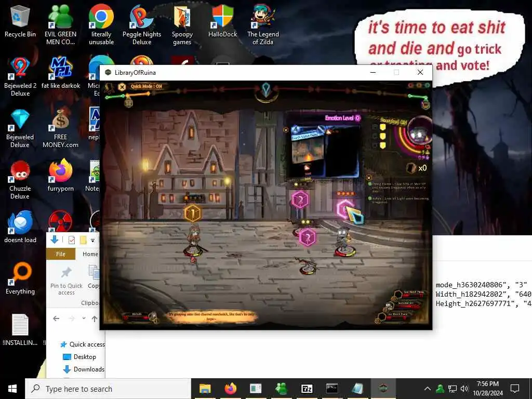Image resolution: width=532 pixels, height=399 pixels.
Task: Open Firefox from the taskbar
Action: point(230,389)
